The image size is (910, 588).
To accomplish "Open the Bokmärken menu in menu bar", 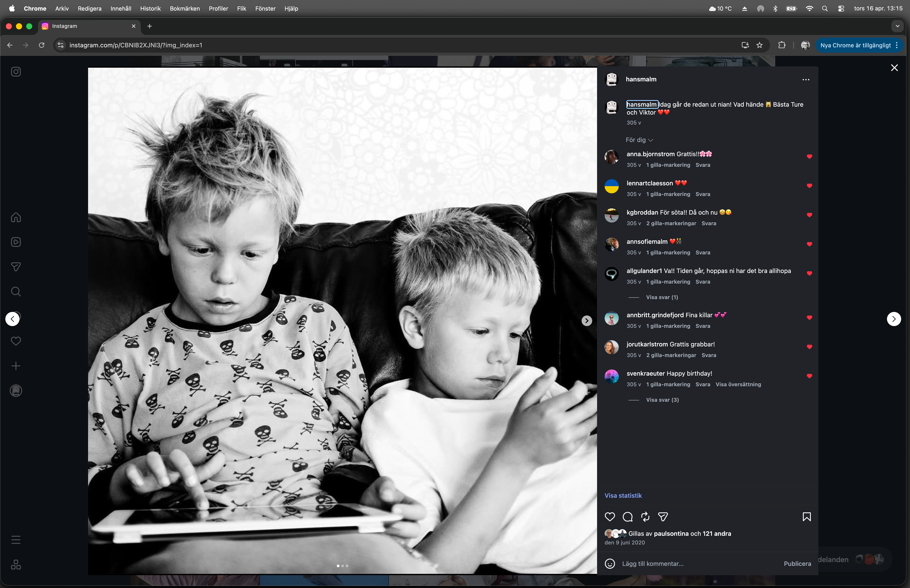I will [184, 8].
